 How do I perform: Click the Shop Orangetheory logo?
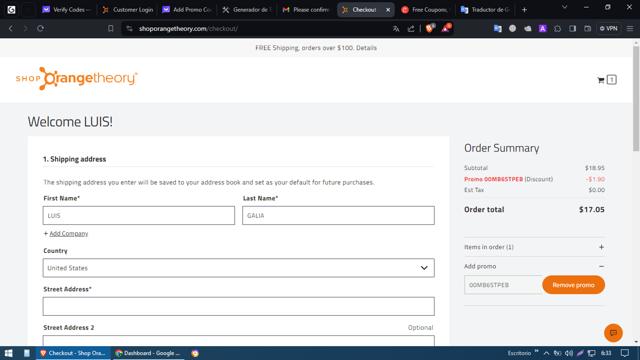(x=76, y=78)
